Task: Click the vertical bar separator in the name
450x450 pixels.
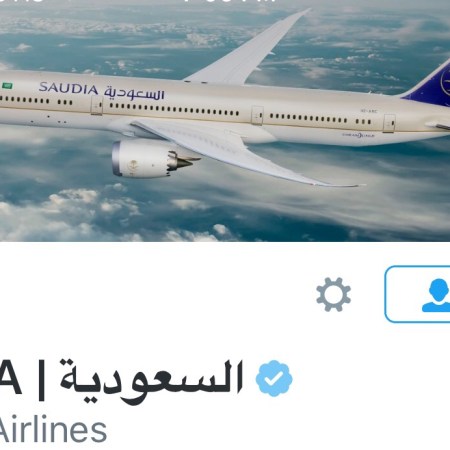Action: (x=41, y=380)
